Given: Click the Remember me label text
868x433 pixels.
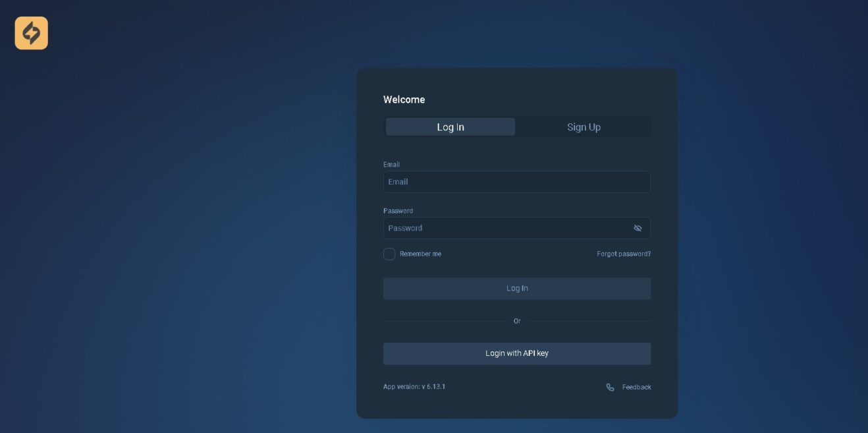Looking at the screenshot, I should point(420,254).
